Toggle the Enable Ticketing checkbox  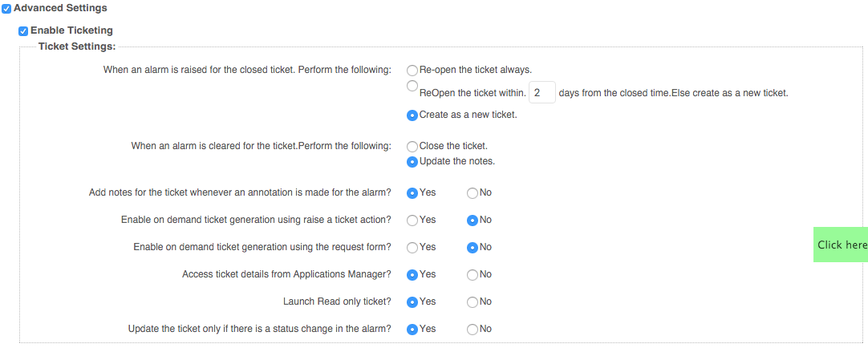point(23,31)
